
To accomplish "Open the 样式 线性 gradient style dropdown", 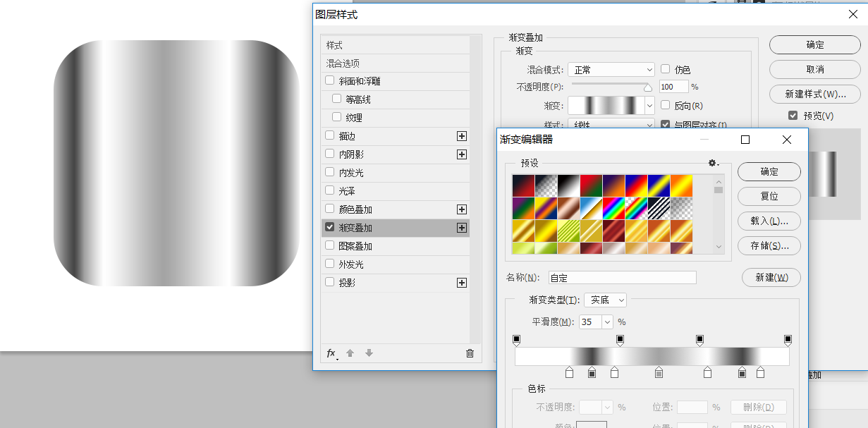I will pos(611,125).
